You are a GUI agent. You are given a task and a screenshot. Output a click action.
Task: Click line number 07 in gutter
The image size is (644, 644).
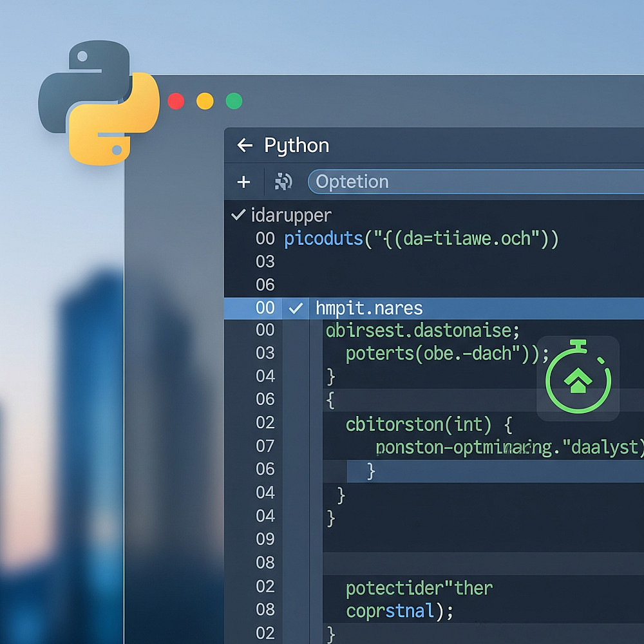265,446
